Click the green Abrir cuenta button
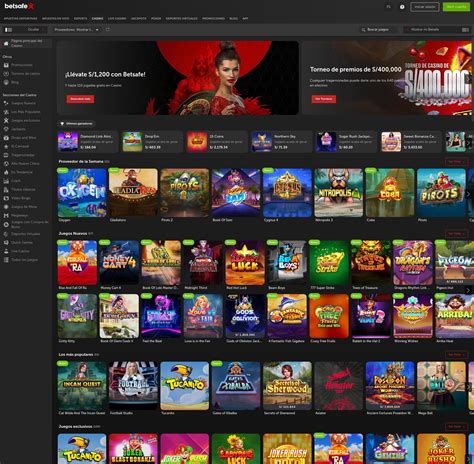The height and width of the screenshot is (464, 474). point(456,7)
